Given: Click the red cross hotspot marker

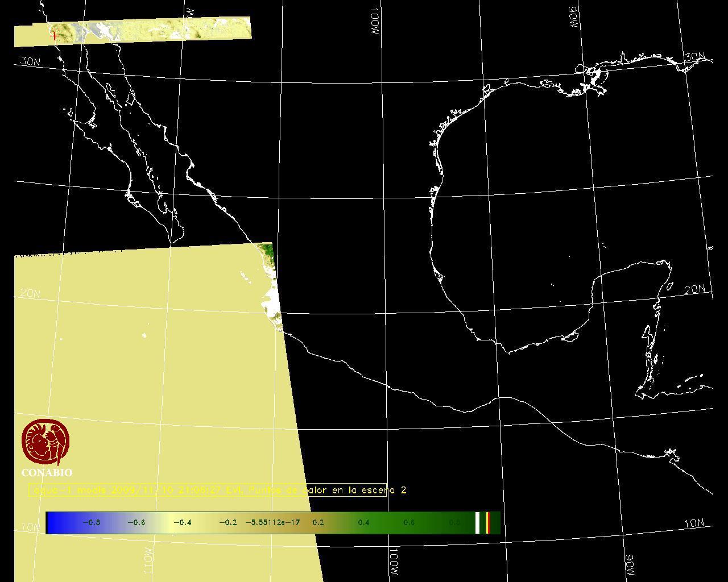Looking at the screenshot, I should (x=54, y=36).
